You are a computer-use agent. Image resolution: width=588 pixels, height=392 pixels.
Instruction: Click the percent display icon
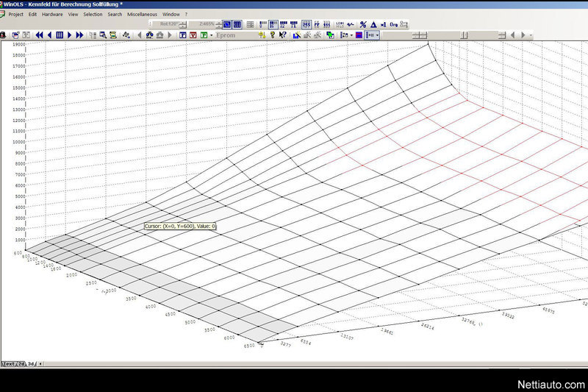[363, 24]
